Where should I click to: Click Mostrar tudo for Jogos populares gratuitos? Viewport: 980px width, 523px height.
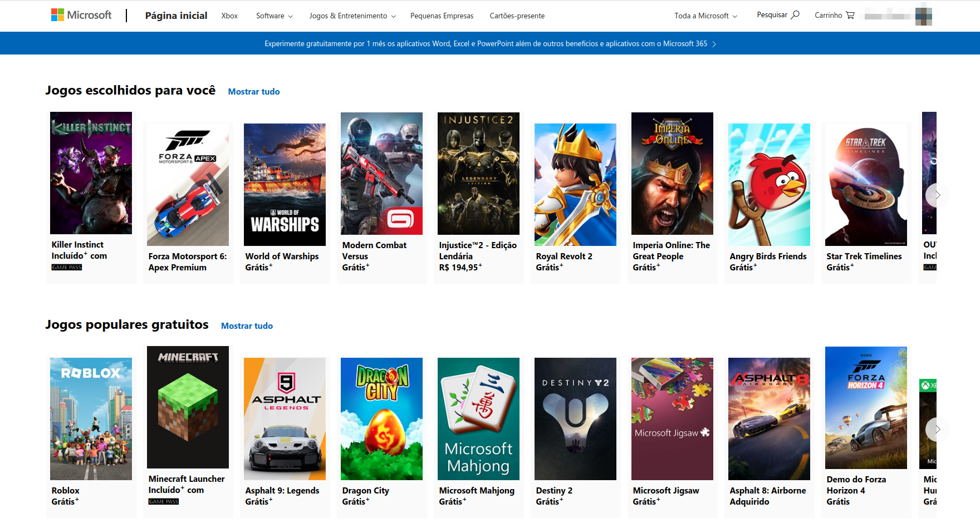tap(247, 326)
